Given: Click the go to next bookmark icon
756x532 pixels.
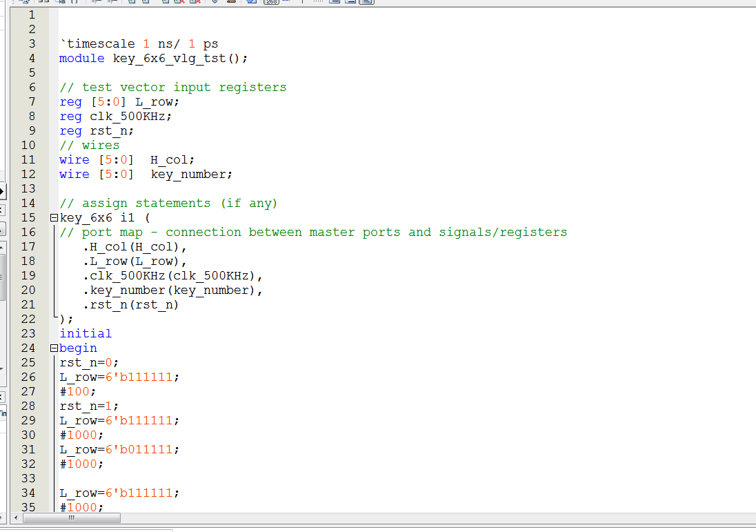Looking at the screenshot, I should (x=145, y=3).
